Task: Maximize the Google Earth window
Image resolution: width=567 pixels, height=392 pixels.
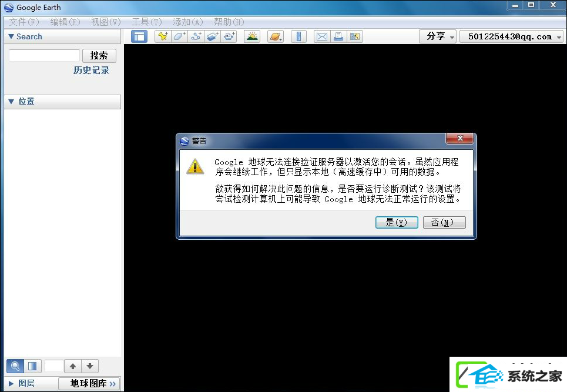Action: [x=531, y=5]
